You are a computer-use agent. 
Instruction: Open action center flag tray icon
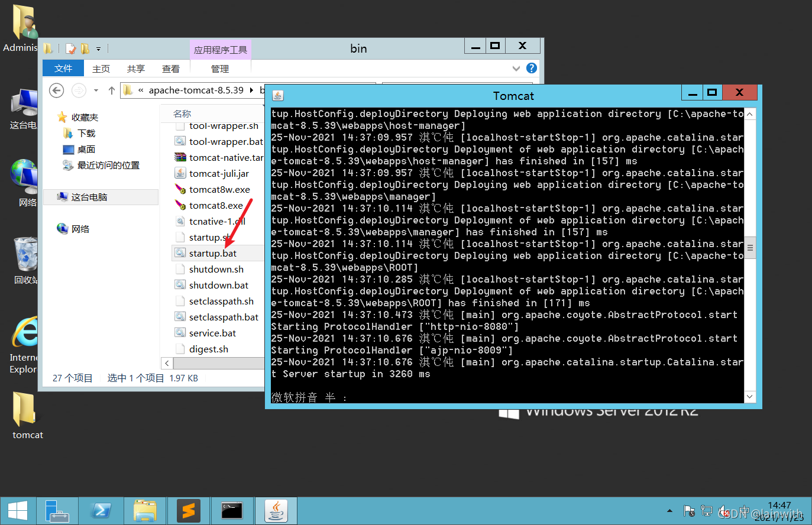[689, 511]
